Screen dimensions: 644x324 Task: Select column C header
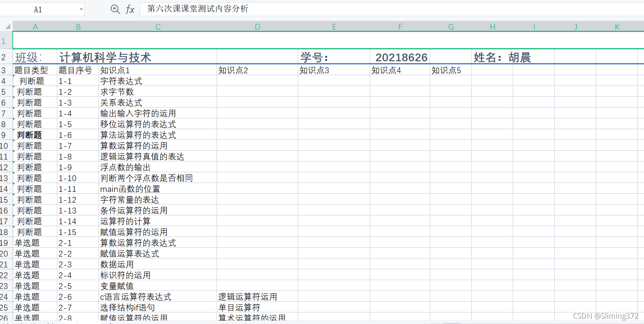(158, 27)
